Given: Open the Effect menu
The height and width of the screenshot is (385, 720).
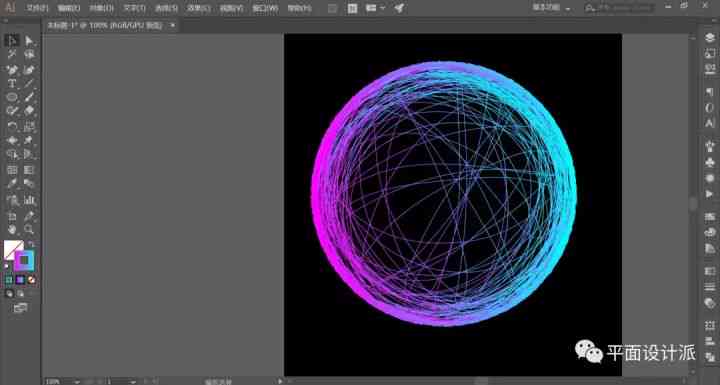Looking at the screenshot, I should click(x=198, y=8).
